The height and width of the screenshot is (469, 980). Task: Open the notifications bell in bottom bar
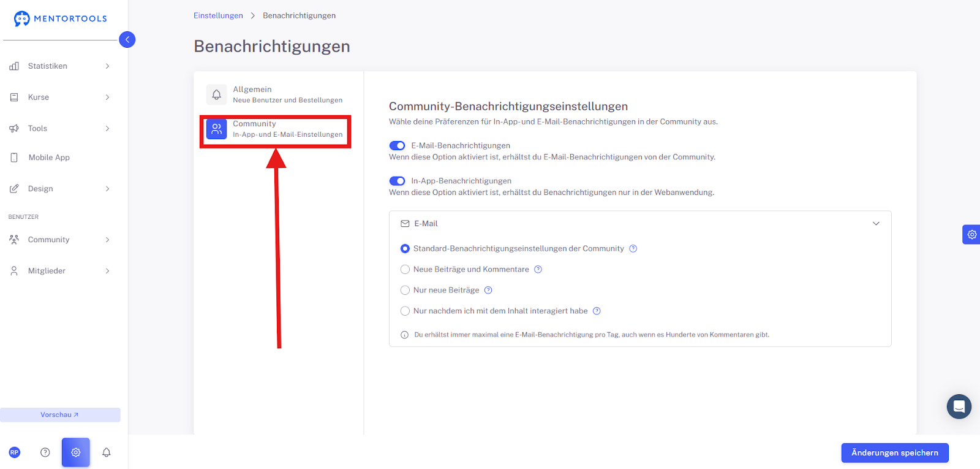click(x=107, y=452)
